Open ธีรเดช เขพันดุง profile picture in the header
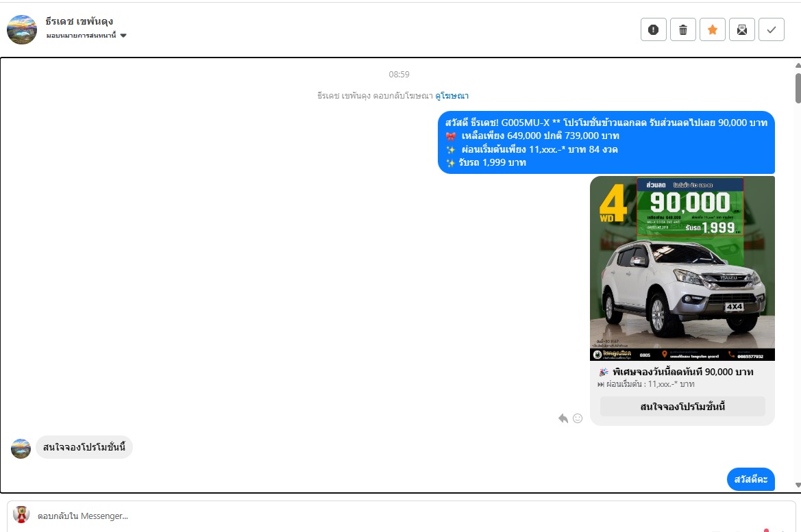This screenshot has height=532, width=801. pos(22,29)
